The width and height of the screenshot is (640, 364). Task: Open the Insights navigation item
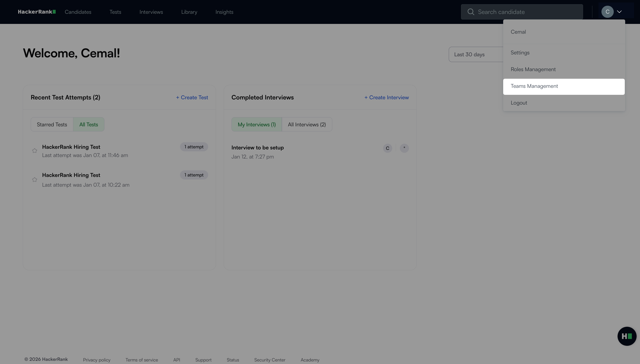pyautogui.click(x=224, y=12)
